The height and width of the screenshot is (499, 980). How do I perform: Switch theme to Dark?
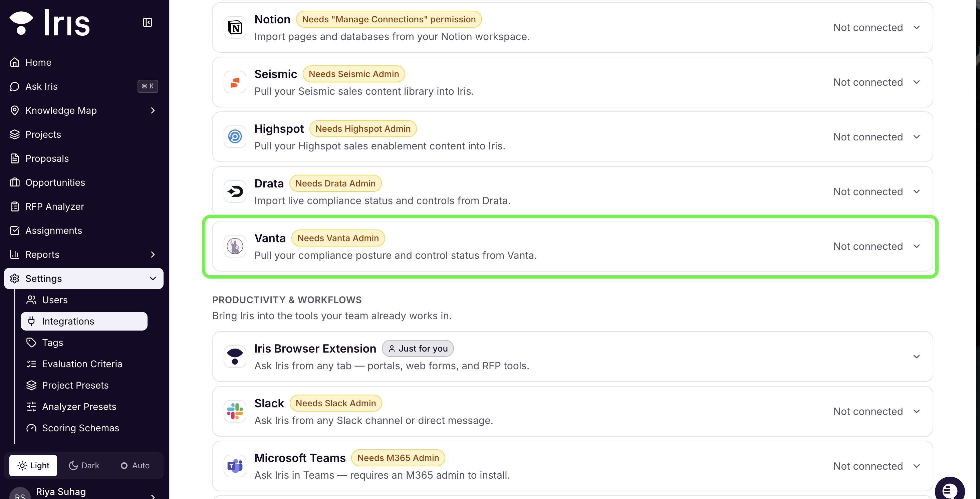click(84, 466)
